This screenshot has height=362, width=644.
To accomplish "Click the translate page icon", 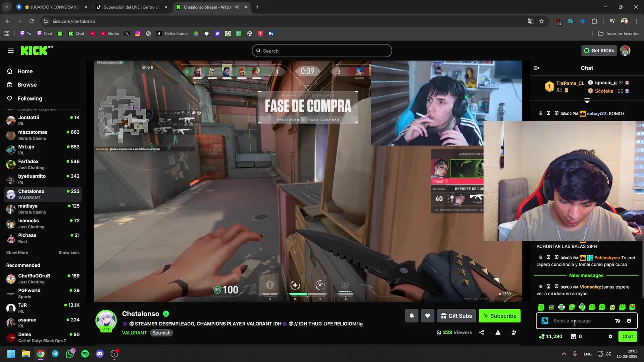I will 530,21.
